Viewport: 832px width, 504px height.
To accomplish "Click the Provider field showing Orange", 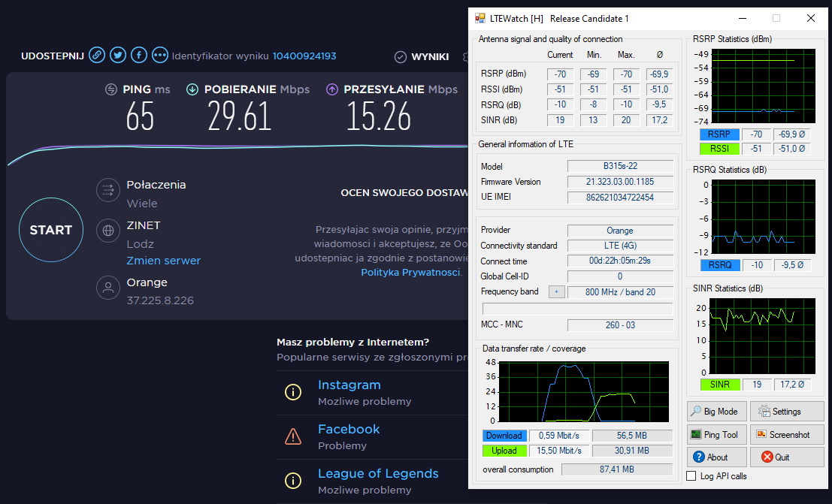I will (620, 231).
